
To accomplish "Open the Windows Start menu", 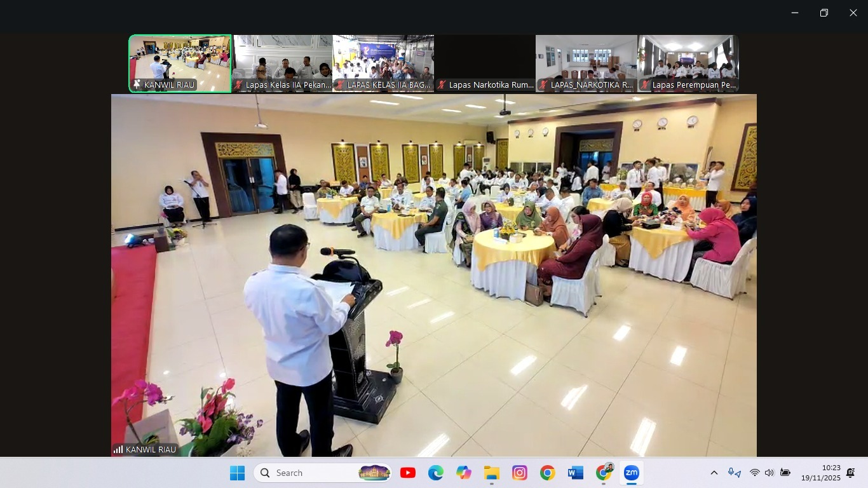I will (237, 473).
